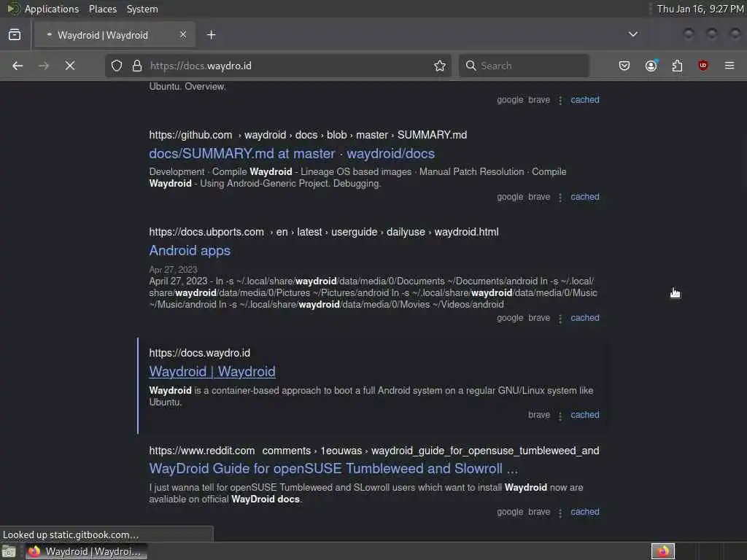
Task: Open the System menu
Action: tap(142, 9)
